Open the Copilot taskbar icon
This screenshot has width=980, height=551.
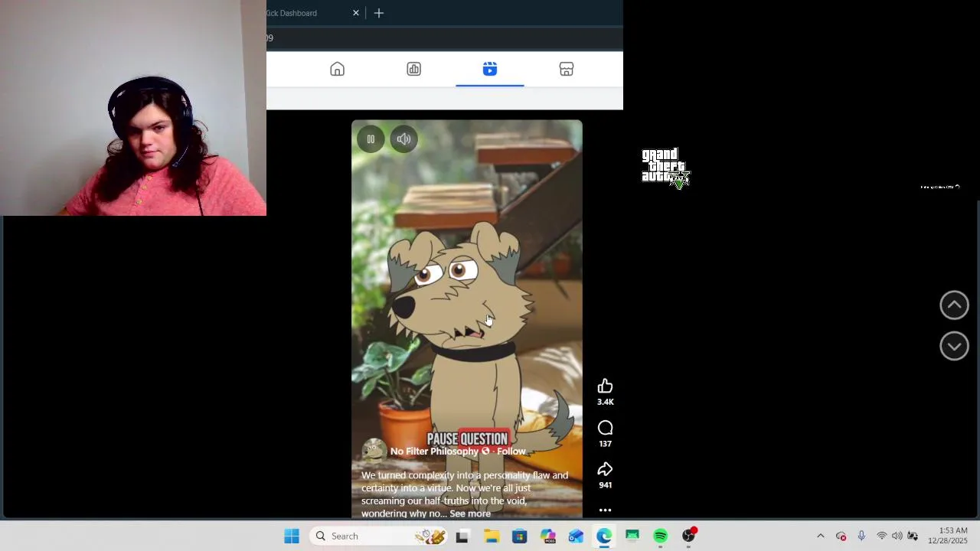pyautogui.click(x=548, y=536)
